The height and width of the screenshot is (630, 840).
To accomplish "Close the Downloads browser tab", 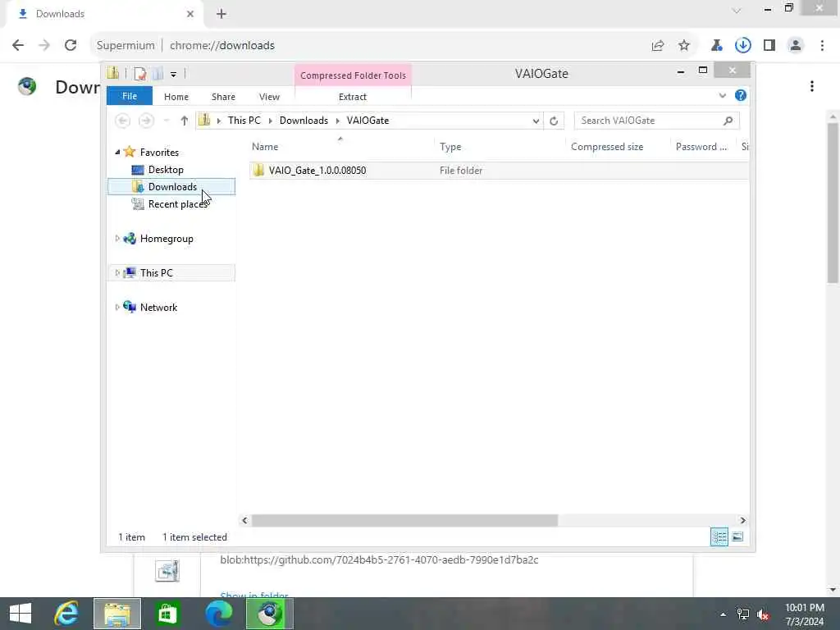I will [x=190, y=14].
